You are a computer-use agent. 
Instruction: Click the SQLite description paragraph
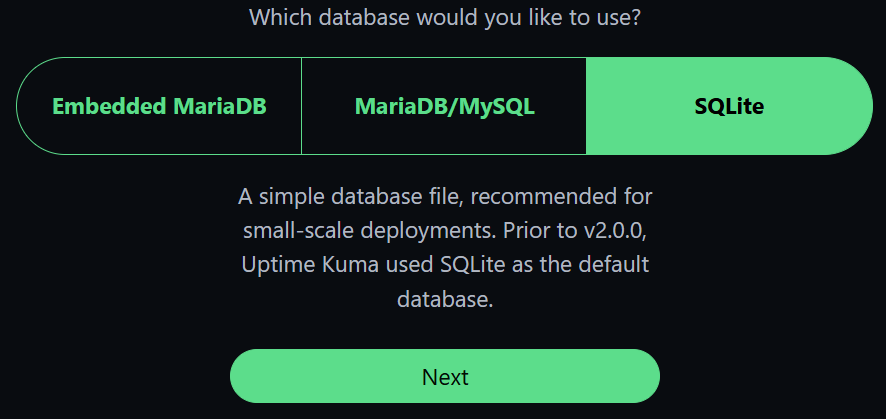(x=445, y=247)
